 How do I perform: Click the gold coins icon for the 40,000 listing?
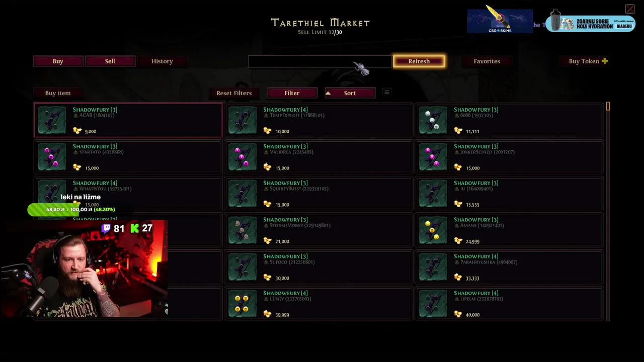(x=458, y=314)
